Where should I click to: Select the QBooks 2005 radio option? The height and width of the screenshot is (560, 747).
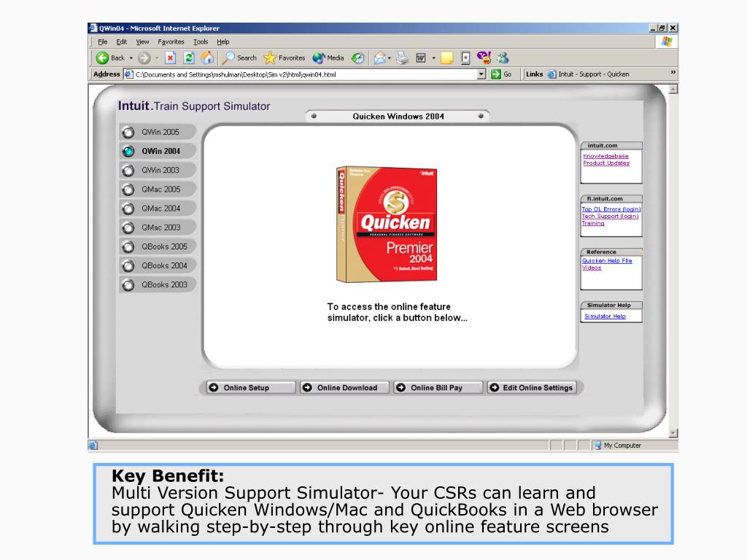128,246
